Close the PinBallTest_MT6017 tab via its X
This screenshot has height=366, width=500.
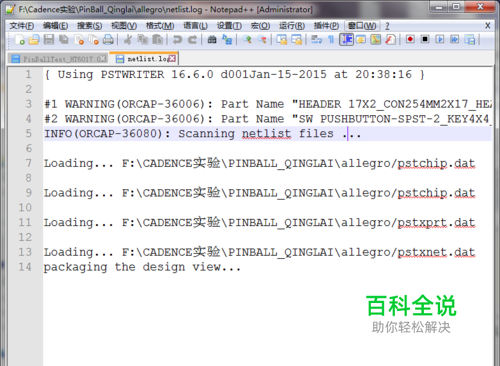click(103, 59)
